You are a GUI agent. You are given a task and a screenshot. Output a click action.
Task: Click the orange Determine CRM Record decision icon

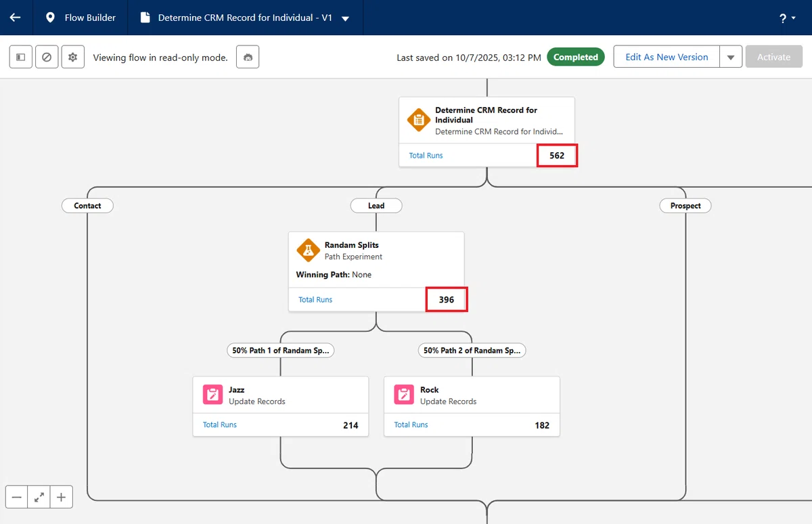tap(419, 121)
